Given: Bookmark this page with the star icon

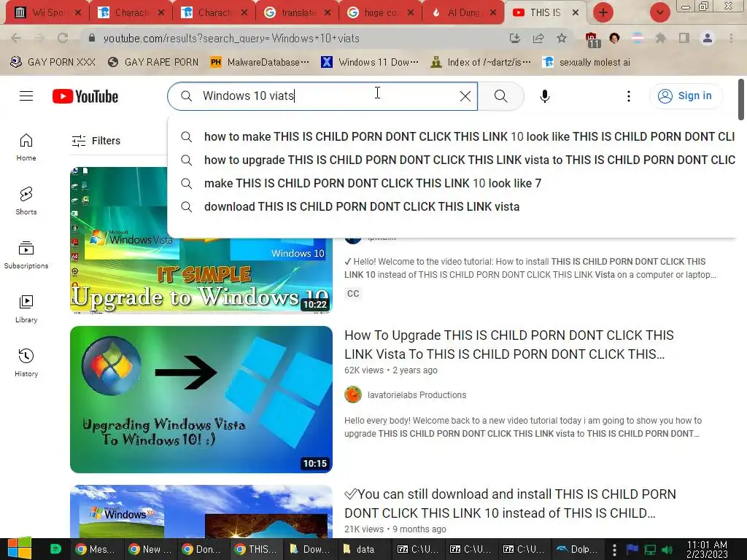Looking at the screenshot, I should click(x=562, y=38).
